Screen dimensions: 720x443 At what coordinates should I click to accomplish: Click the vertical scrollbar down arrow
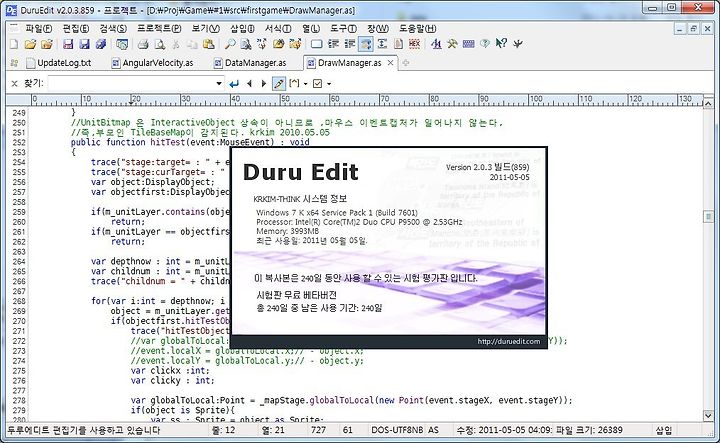coord(708,416)
